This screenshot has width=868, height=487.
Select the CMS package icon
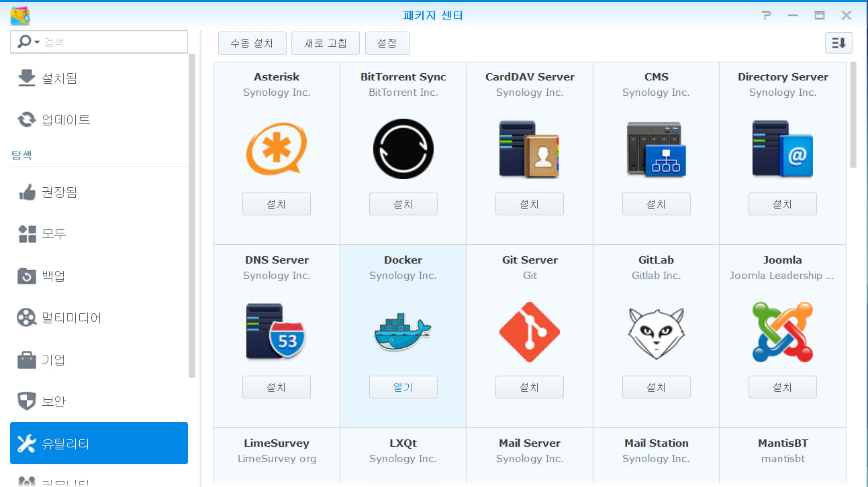(656, 149)
